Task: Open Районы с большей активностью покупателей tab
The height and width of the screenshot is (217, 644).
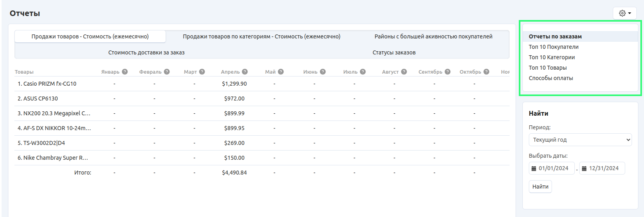Action: coord(433,36)
